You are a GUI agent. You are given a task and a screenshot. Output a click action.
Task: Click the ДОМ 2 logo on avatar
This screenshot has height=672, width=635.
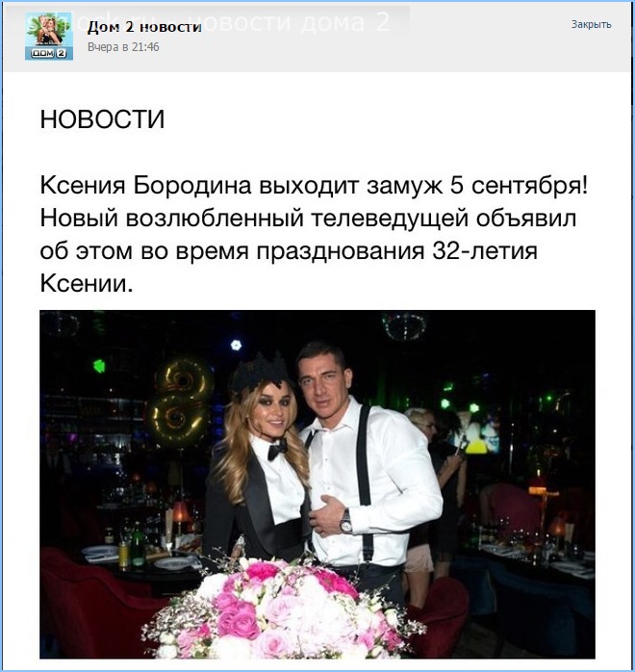click(x=49, y=53)
